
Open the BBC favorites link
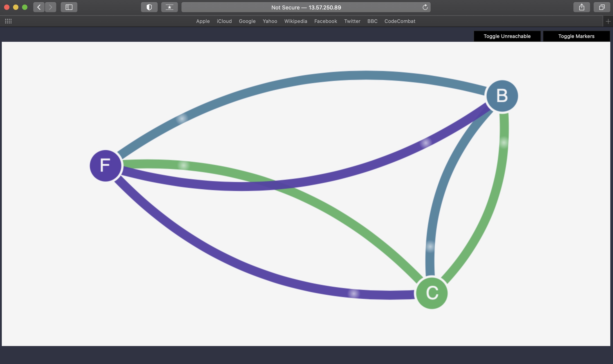[x=372, y=21]
